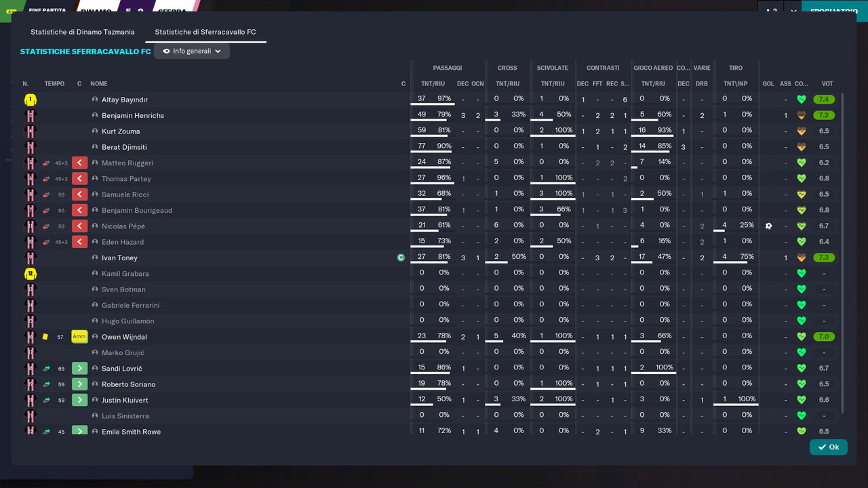This screenshot has height=488, width=868.
Task: Click the player list vertical scrollbar
Action: tap(843, 253)
